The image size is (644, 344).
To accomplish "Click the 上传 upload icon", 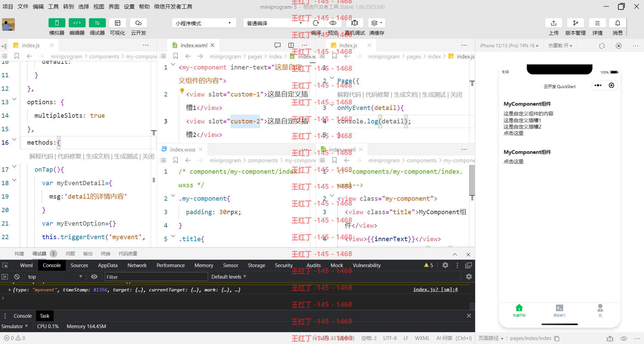I will [x=553, y=23].
